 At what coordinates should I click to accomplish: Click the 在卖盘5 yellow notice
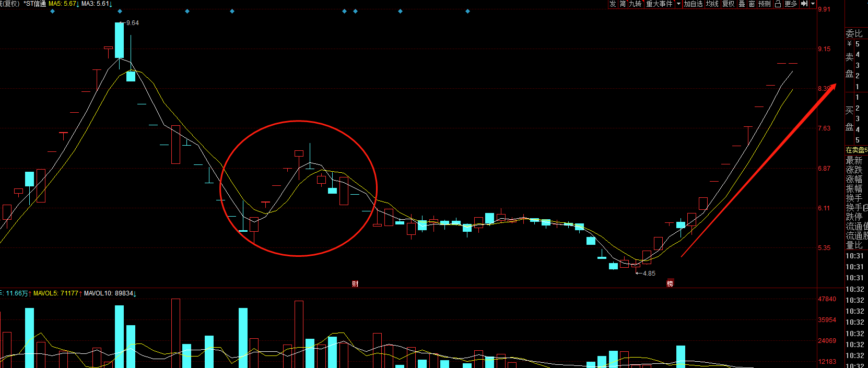[857, 150]
